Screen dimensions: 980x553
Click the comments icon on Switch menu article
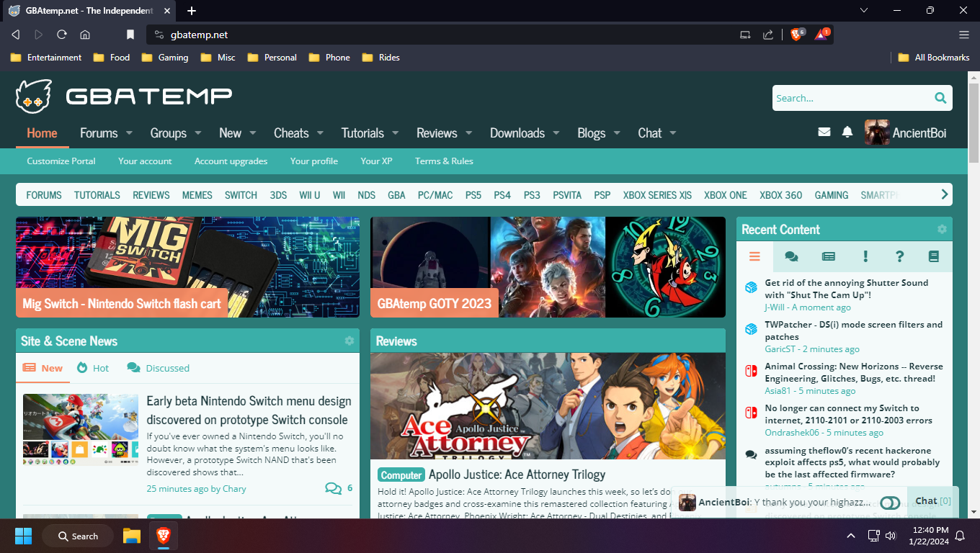pyautogui.click(x=333, y=488)
